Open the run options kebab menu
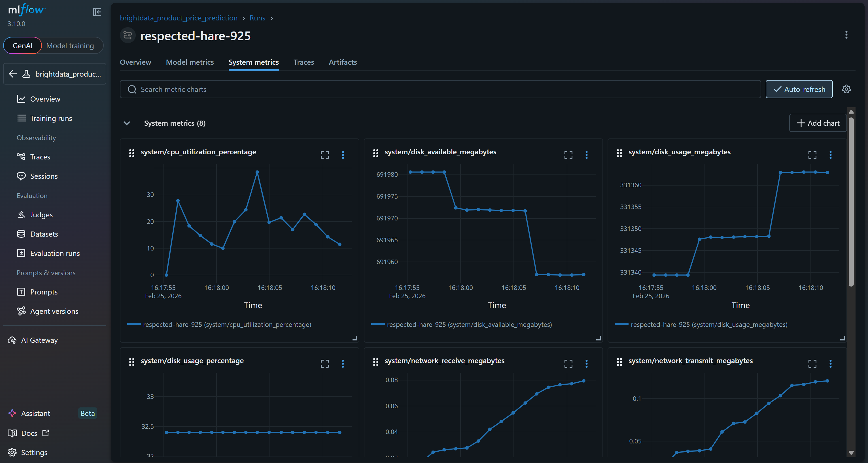 point(846,35)
